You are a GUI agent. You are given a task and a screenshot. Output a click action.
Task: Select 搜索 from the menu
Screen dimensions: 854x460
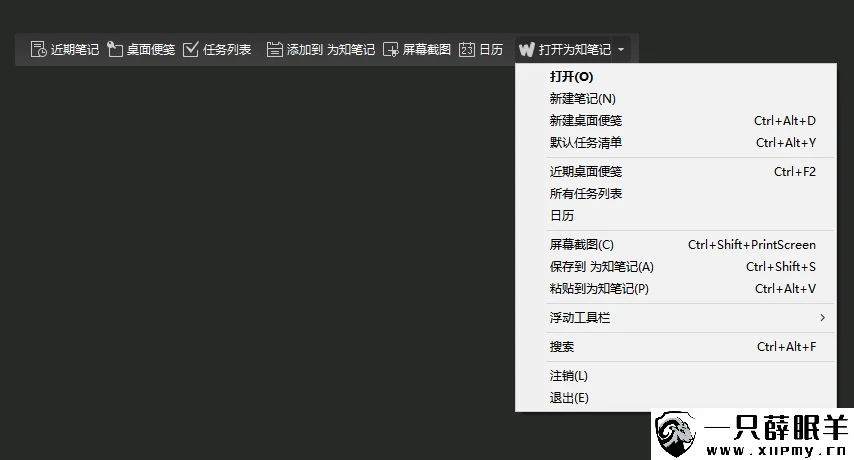click(676, 347)
